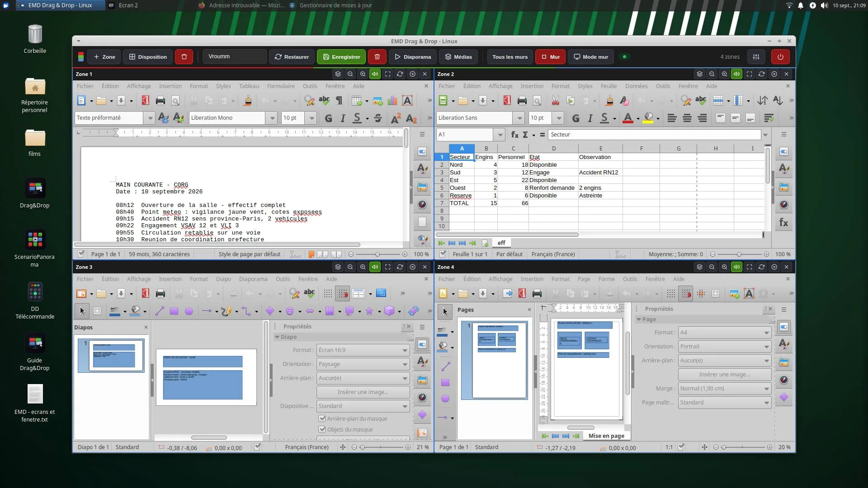This screenshot has height=488, width=868.
Task: Click font color red A swatch in Calc
Action: 627,118
